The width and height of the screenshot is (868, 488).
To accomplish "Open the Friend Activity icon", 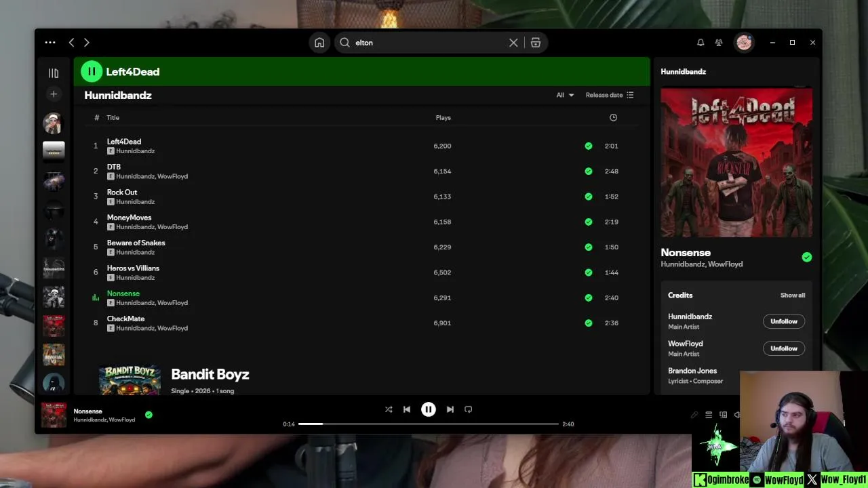I will (x=719, y=42).
